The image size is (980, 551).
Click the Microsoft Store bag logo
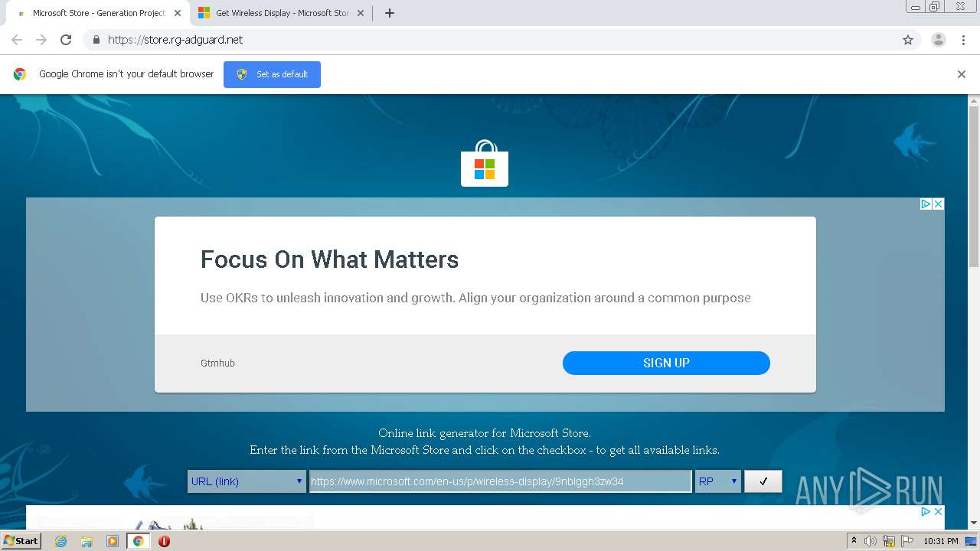(x=485, y=164)
